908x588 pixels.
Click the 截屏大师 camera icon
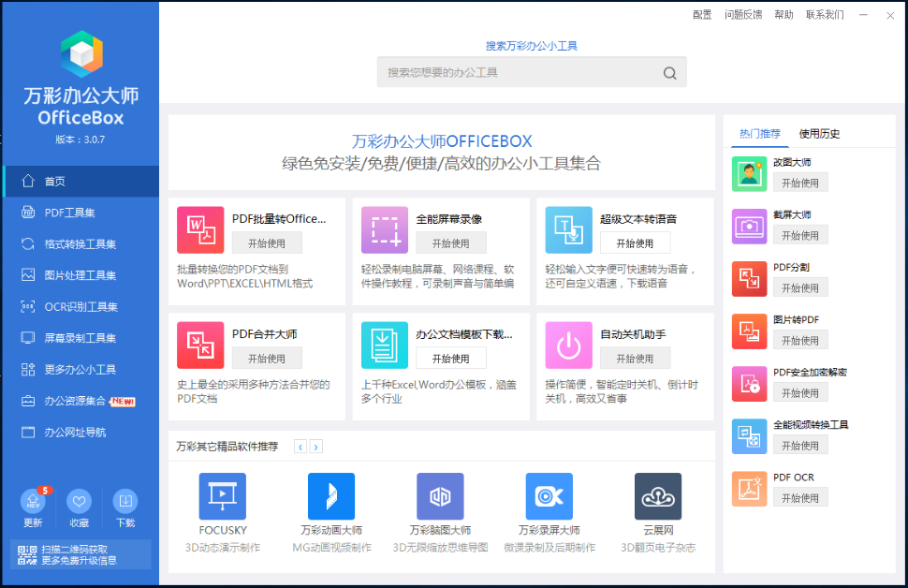749,227
